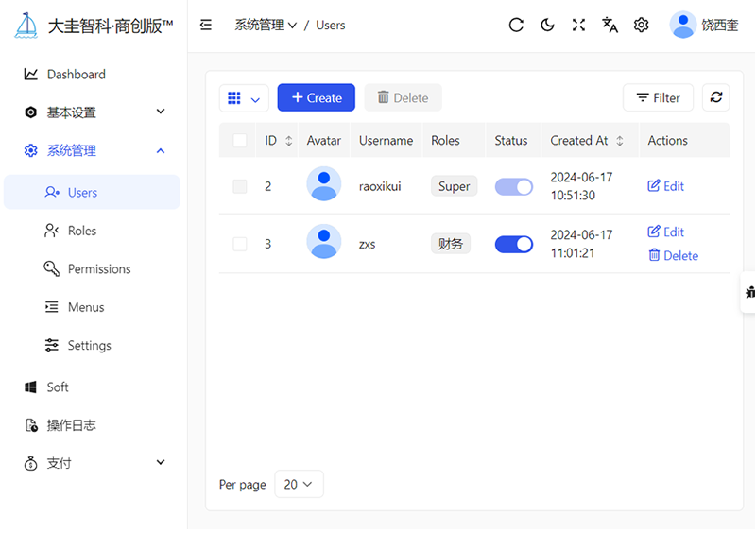Reload table with the refresh button
This screenshot has height=533, width=756.
coord(716,97)
